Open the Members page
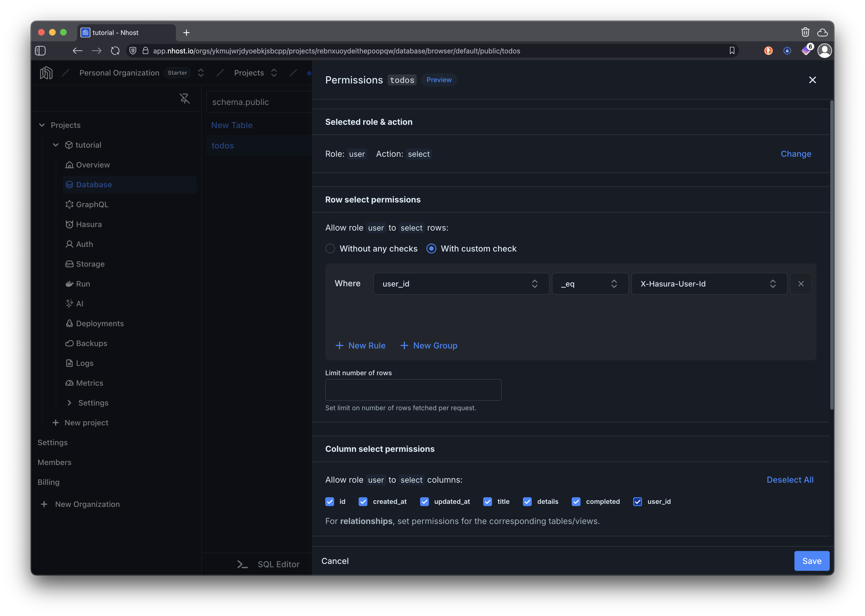The width and height of the screenshot is (865, 616). [54, 462]
